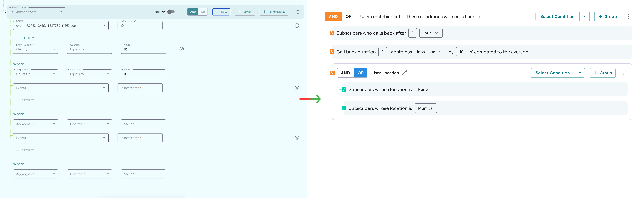
Task: Select OR in the left panel toggle
Action: [203, 12]
